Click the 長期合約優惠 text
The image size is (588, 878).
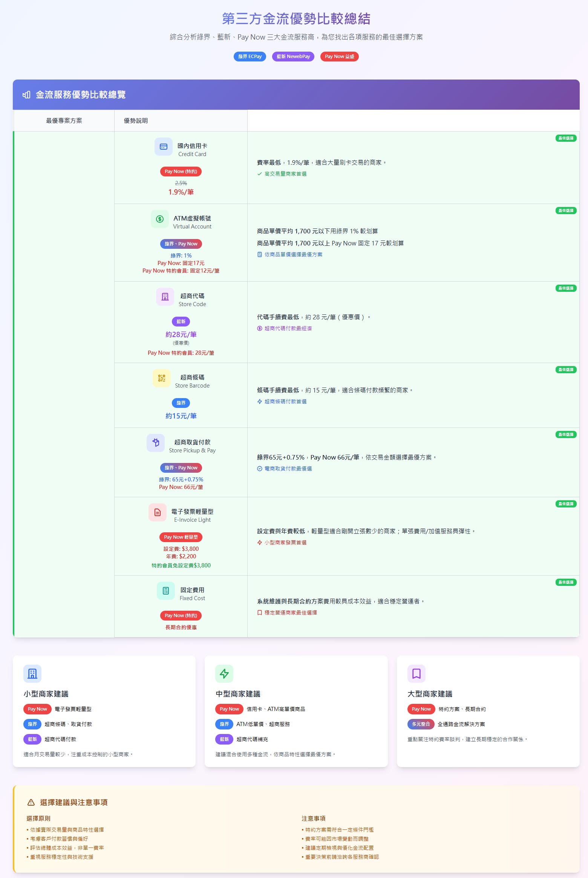[x=181, y=627]
